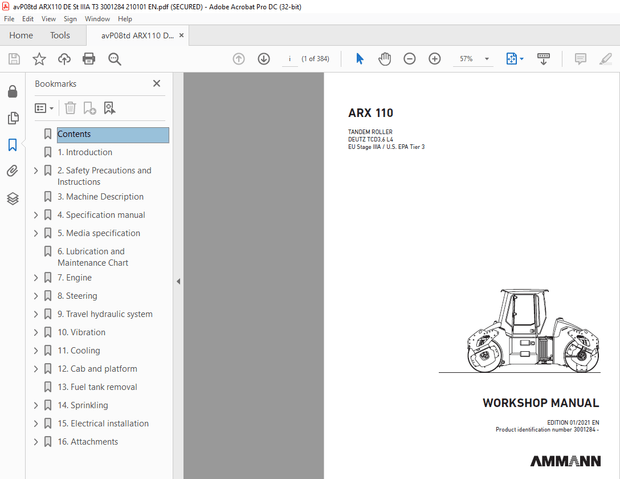Choose the selection arrow tool

coord(359,59)
